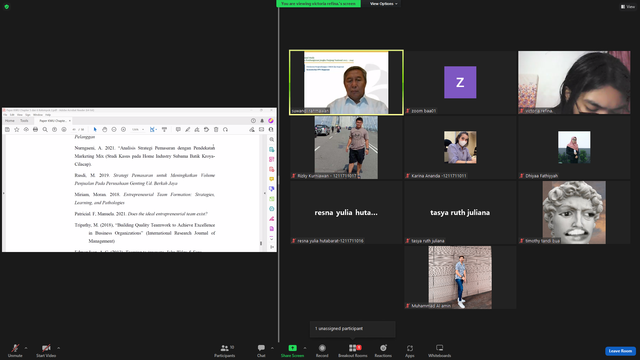The height and width of the screenshot is (360, 640).
Task: Open the Chat panel
Action: (x=261, y=350)
